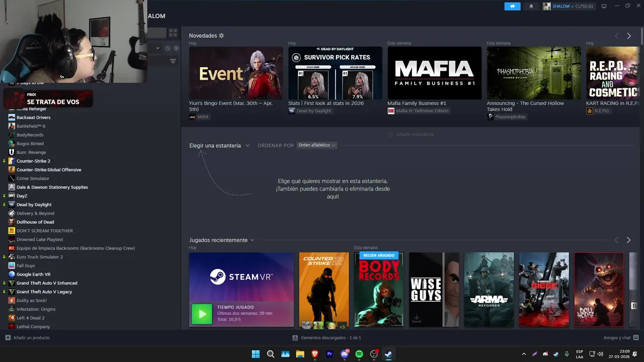This screenshot has width=644, height=362.
Task: Select Grand Theft Auto V Legacy
Action: 44,292
